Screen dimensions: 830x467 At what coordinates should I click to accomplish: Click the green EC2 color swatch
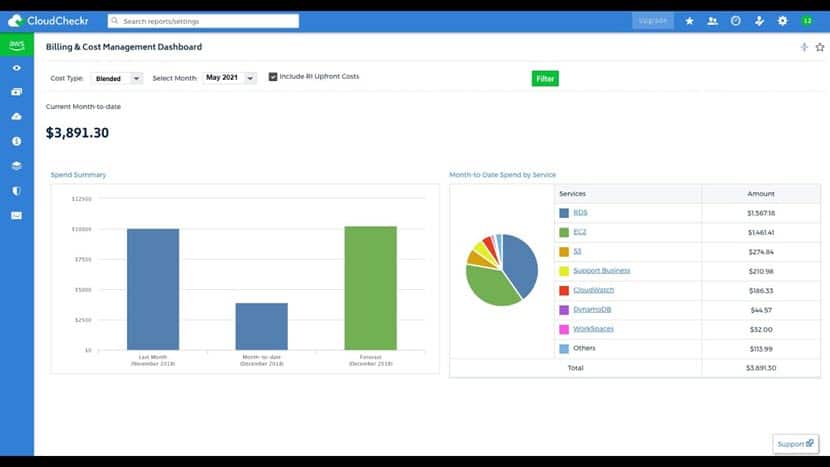point(564,232)
